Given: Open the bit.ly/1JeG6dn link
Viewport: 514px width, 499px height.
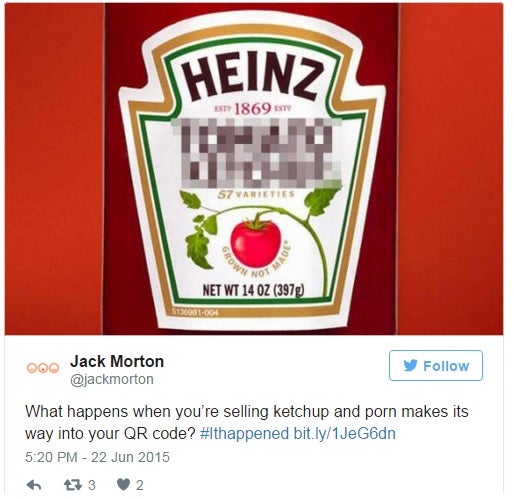Looking at the screenshot, I should [345, 434].
